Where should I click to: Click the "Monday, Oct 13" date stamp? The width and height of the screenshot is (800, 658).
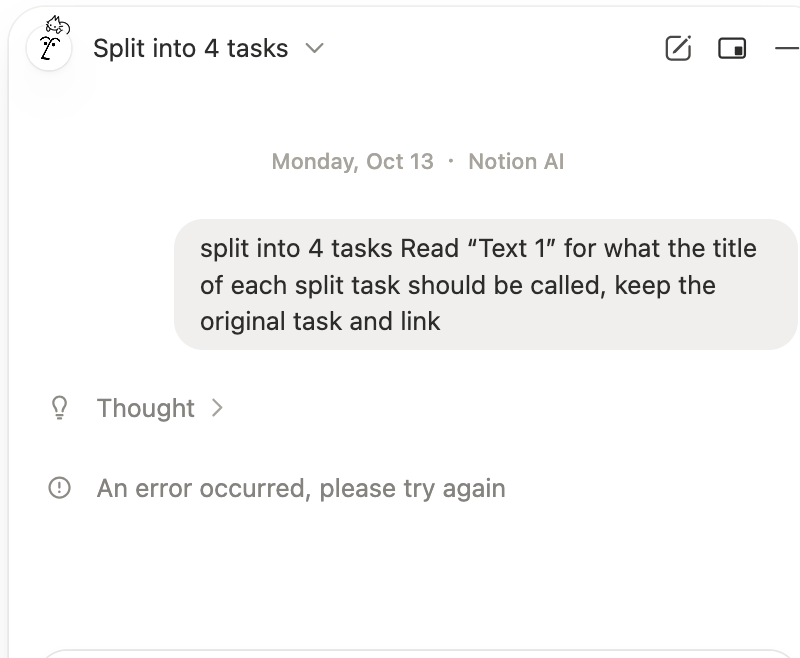(352, 162)
